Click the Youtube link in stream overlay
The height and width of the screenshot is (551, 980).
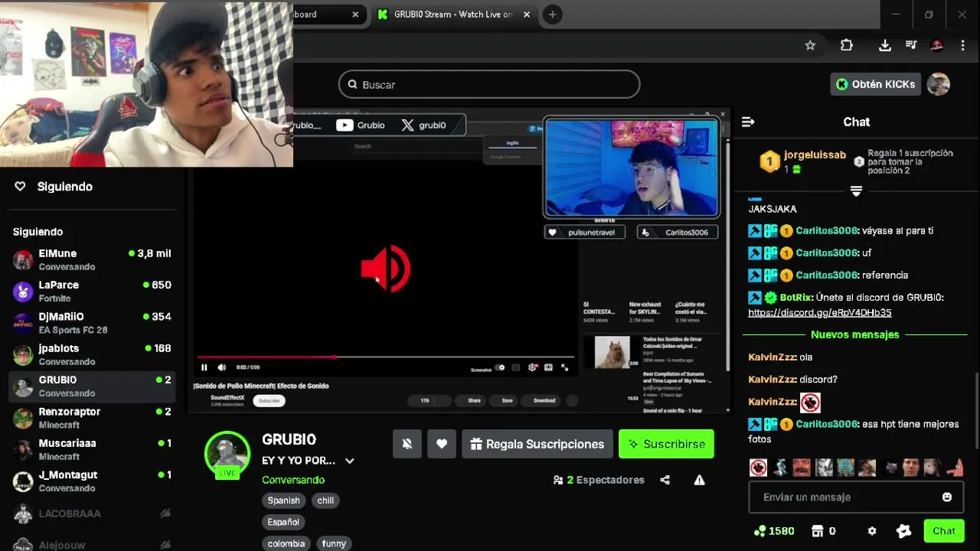(x=361, y=126)
